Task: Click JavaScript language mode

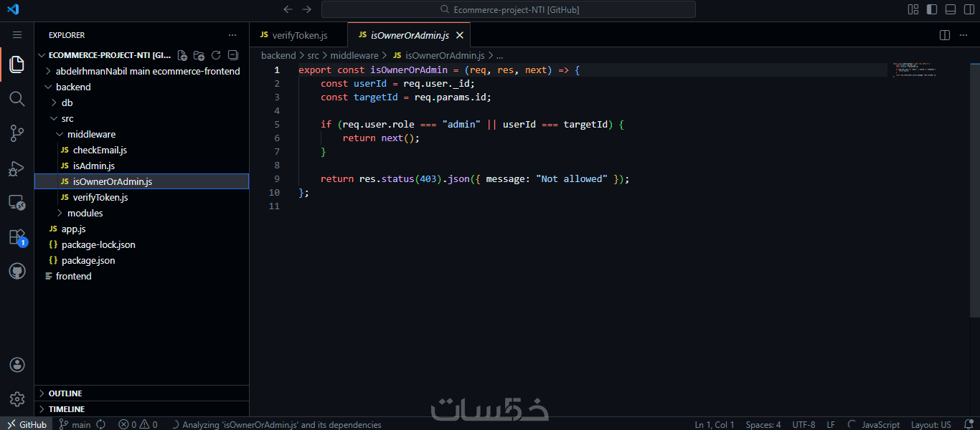Action: point(880,424)
